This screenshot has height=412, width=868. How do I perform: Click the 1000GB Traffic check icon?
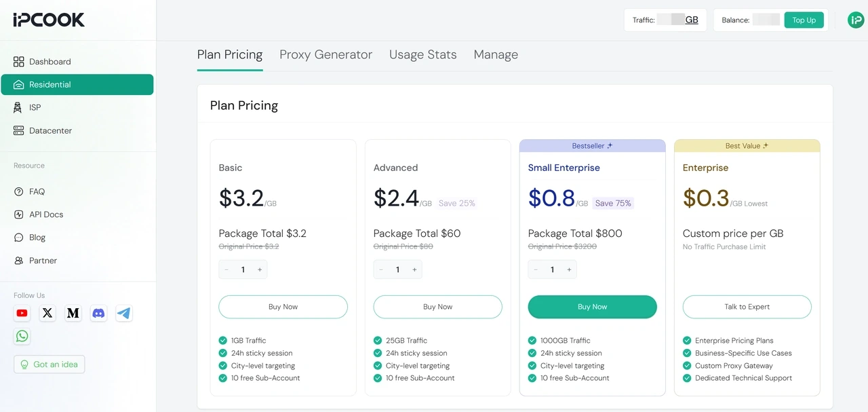(532, 341)
